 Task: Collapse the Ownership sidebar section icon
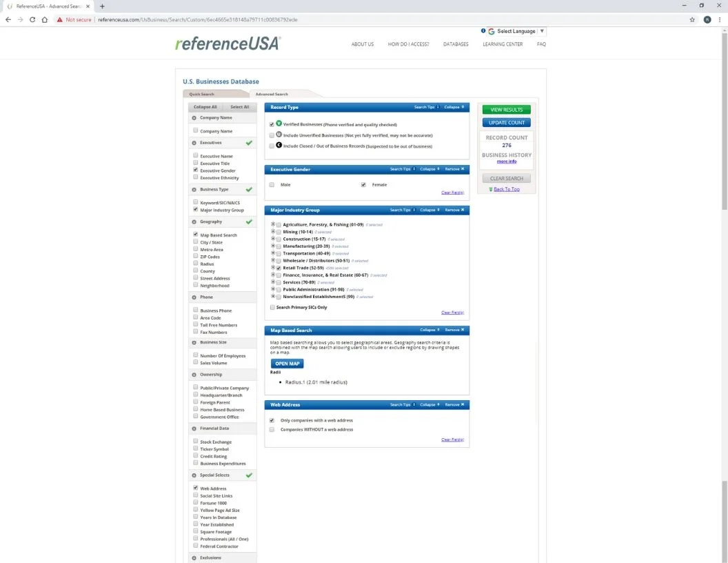194,375
